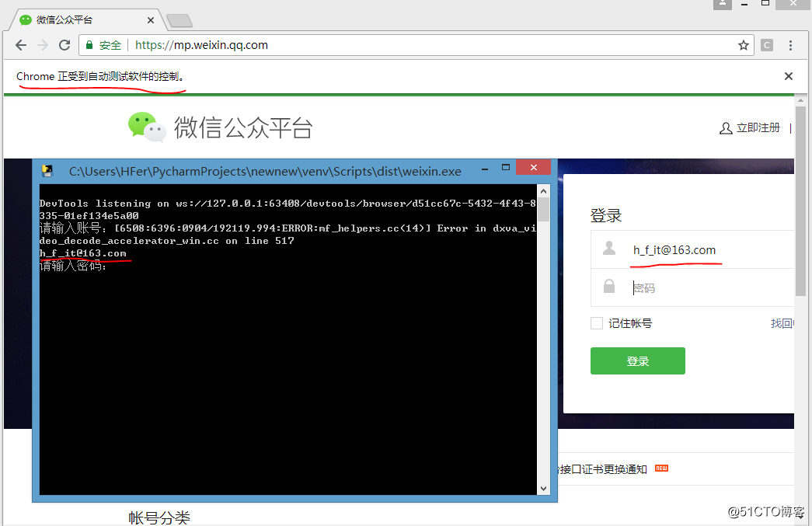This screenshot has width=812, height=526.
Task: Click the console scrollbar thumb
Action: coord(543,210)
